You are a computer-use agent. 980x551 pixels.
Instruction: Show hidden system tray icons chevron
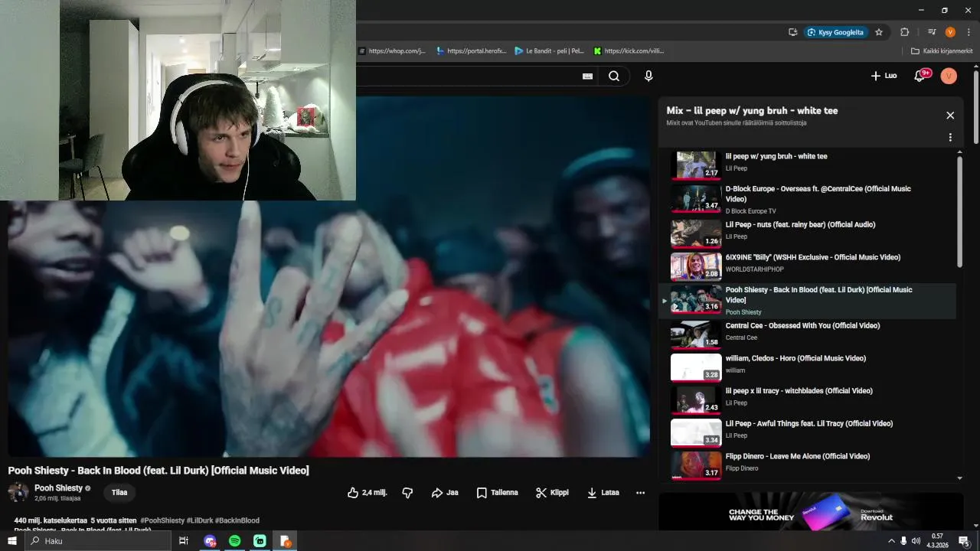[x=891, y=541]
